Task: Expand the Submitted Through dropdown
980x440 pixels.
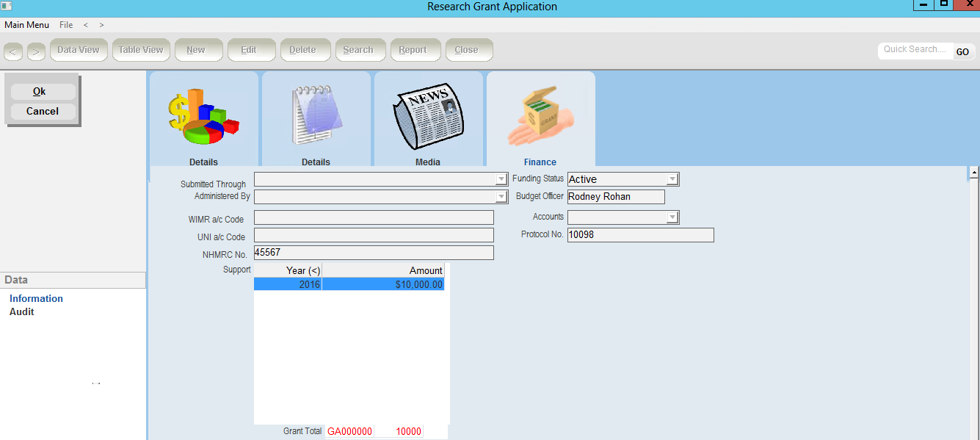Action: point(501,179)
